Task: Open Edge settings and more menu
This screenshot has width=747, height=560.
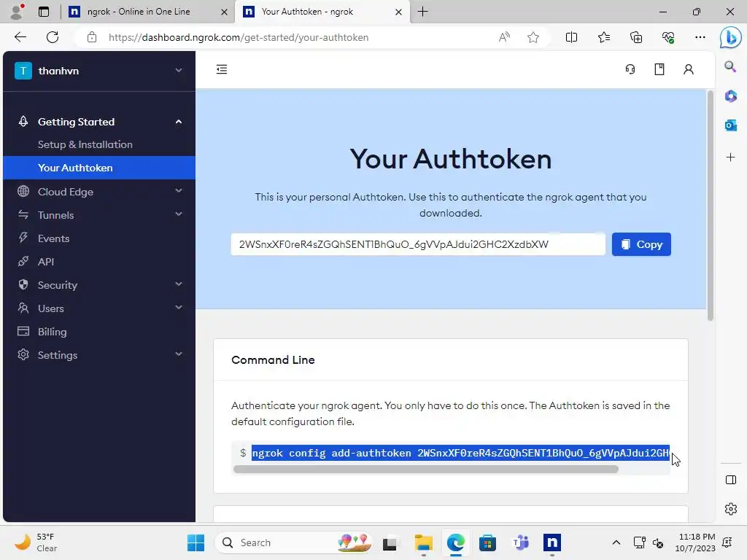Action: [x=700, y=37]
